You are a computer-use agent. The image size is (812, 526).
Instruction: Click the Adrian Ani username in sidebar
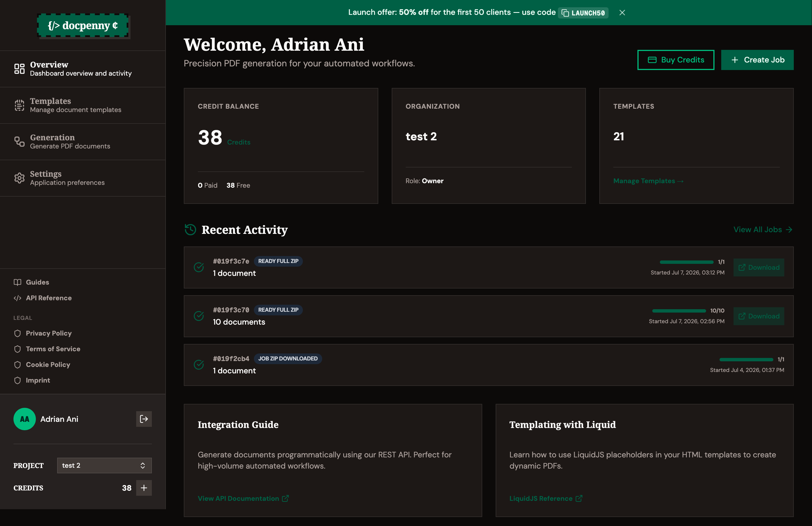pyautogui.click(x=59, y=419)
